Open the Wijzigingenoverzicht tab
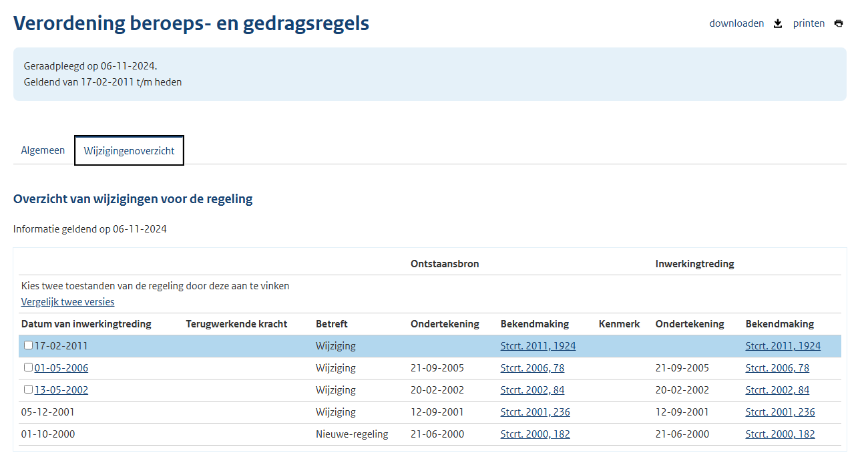 coord(129,150)
